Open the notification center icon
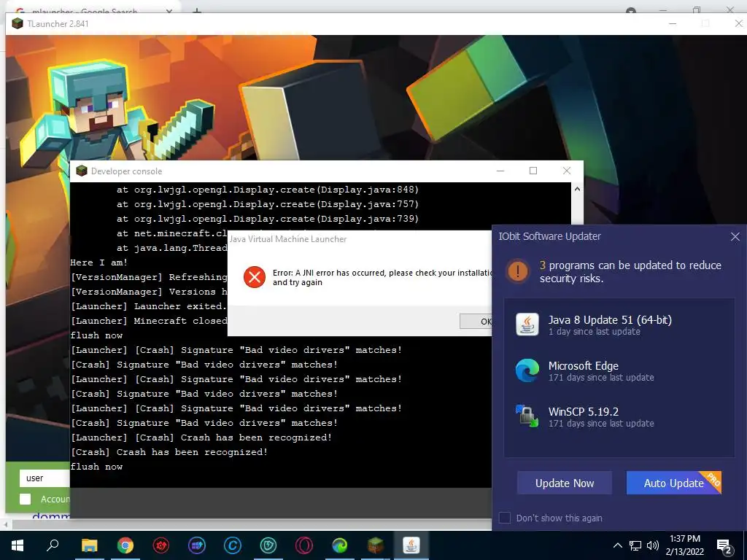 (725, 546)
